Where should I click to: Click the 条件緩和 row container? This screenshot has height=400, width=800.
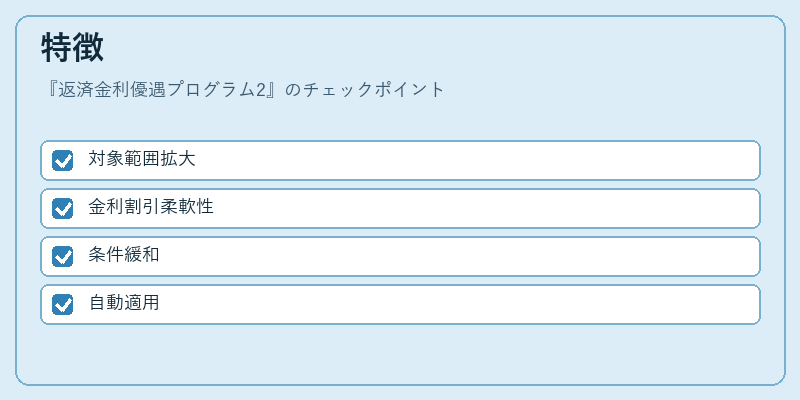[401, 256]
